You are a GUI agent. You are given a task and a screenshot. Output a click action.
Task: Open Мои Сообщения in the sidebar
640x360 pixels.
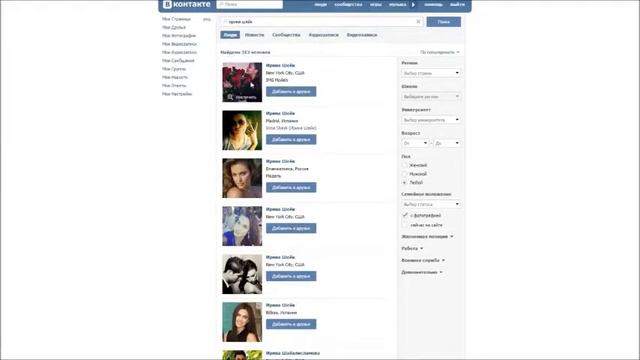pos(178,61)
